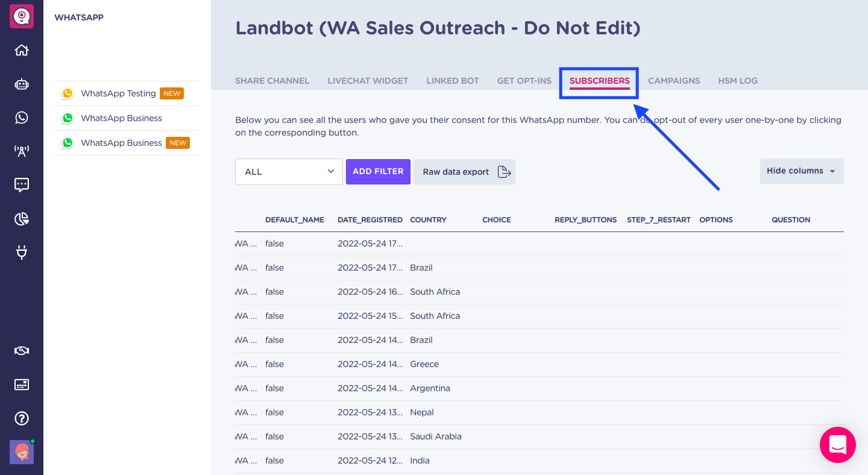
Task: Open the live chat support bubble
Action: pos(838,445)
